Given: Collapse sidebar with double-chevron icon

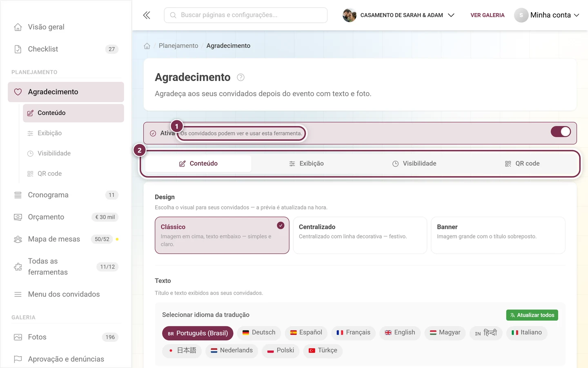Looking at the screenshot, I should pos(147,15).
